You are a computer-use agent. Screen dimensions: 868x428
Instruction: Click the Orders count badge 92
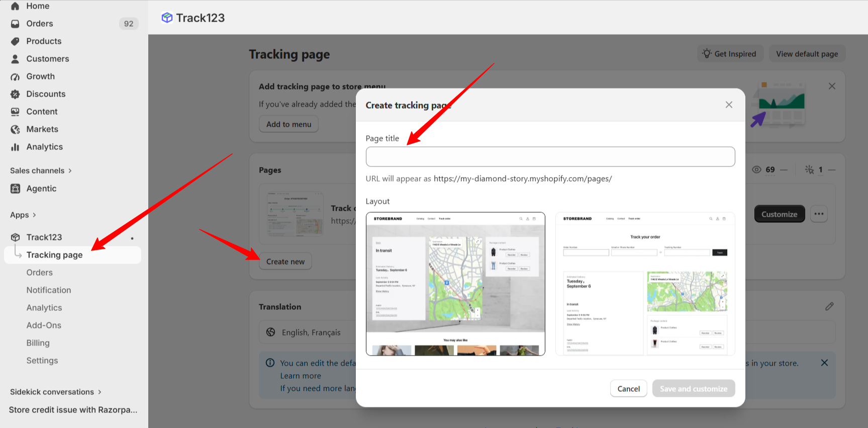129,24
